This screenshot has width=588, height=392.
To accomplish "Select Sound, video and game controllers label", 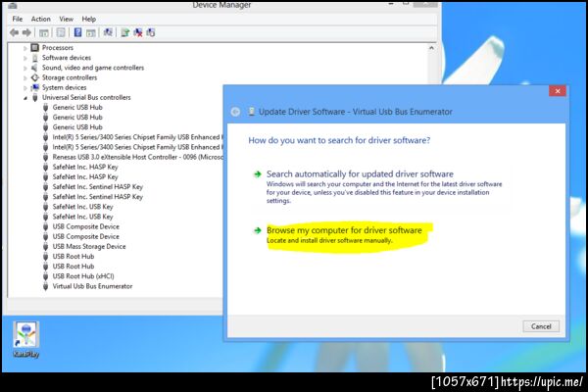I will pos(93,68).
